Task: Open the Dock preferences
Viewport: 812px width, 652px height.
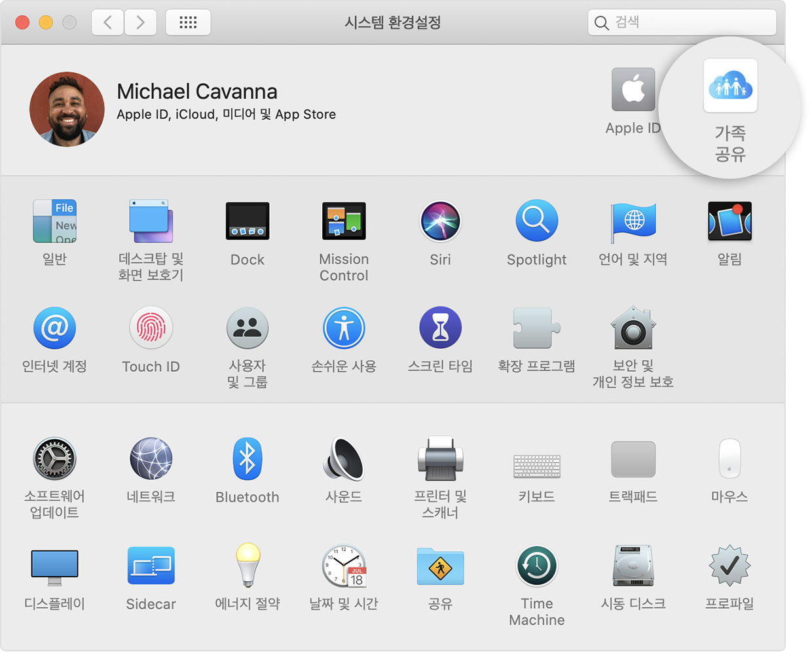Action: pos(248,221)
